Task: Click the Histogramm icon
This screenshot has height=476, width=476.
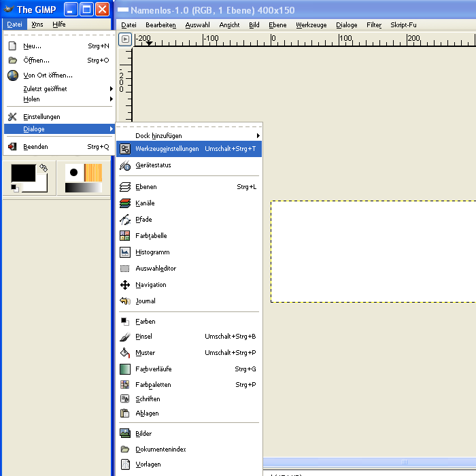Action: pyautogui.click(x=124, y=252)
